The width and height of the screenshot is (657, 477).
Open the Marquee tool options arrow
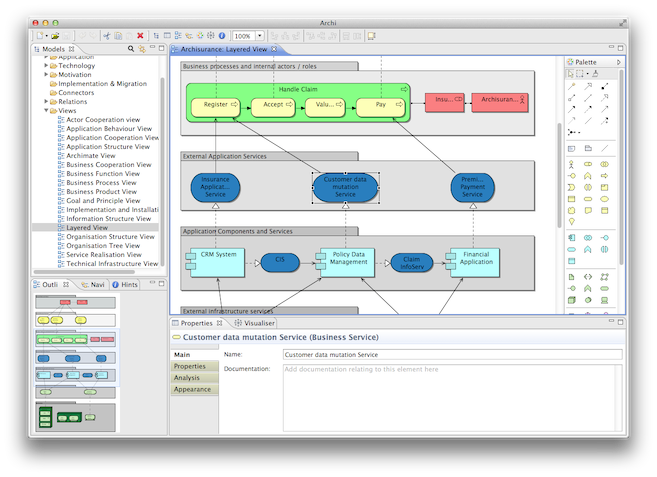click(587, 74)
